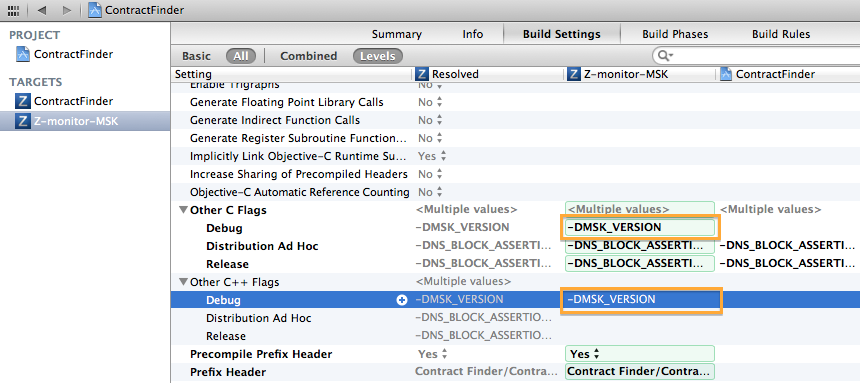This screenshot has width=860, height=383.
Task: Click the search magnifier icon
Action: (665, 55)
